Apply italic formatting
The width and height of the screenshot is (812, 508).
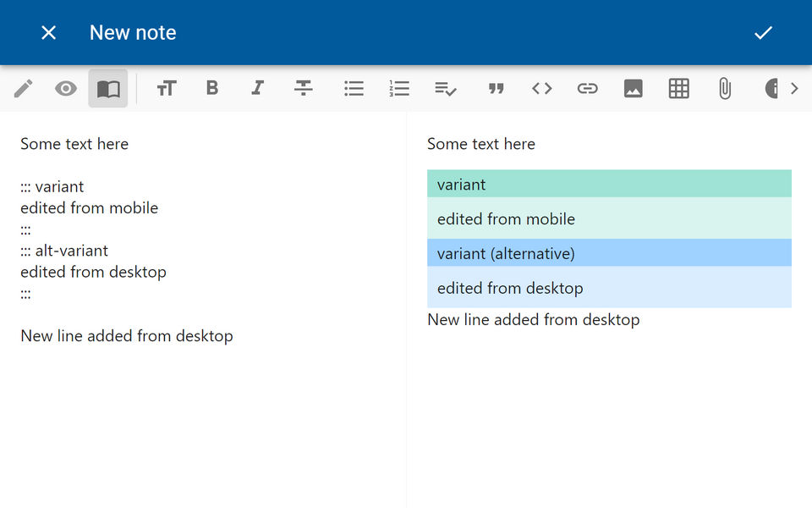[x=258, y=88]
